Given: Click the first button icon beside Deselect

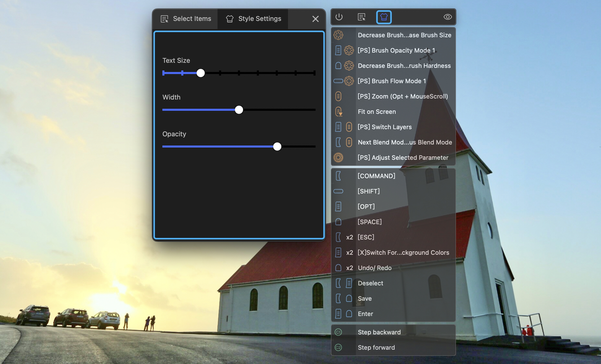Looking at the screenshot, I should 338,283.
